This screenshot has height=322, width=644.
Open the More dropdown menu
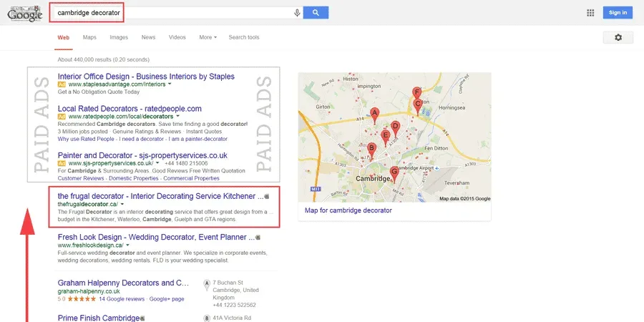pyautogui.click(x=208, y=37)
